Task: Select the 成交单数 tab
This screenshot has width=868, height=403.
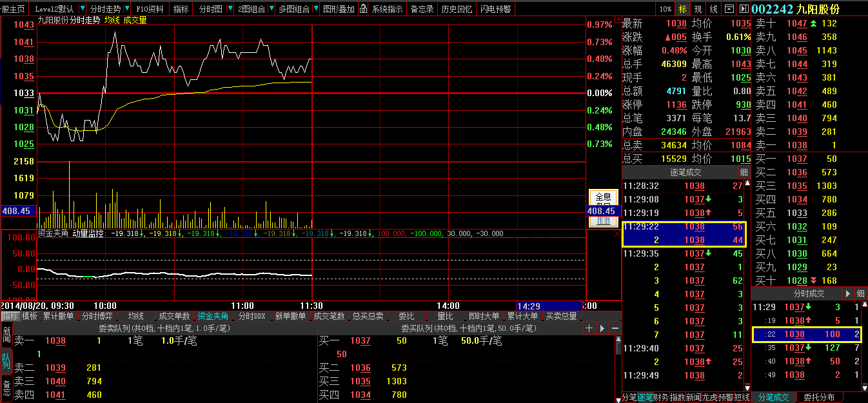Action: click(x=174, y=316)
